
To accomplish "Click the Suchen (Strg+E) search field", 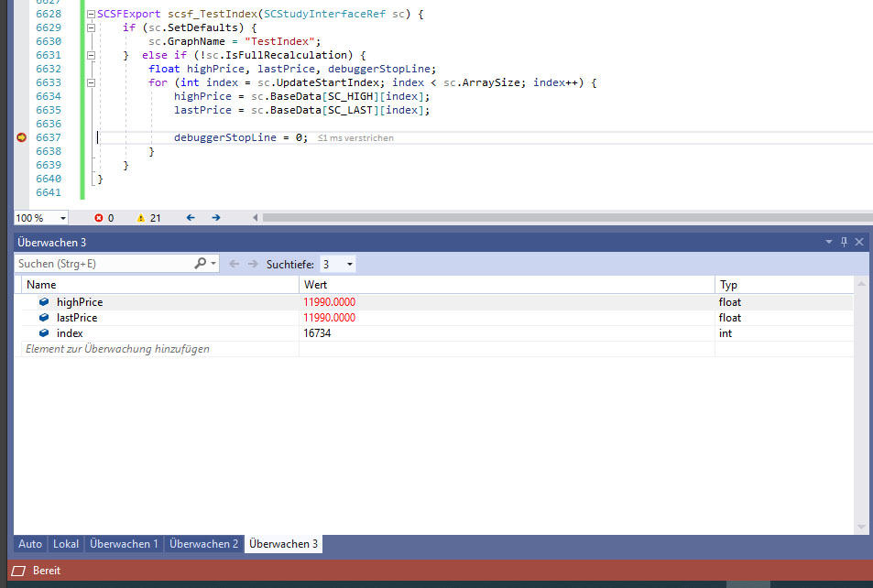I will (101, 264).
